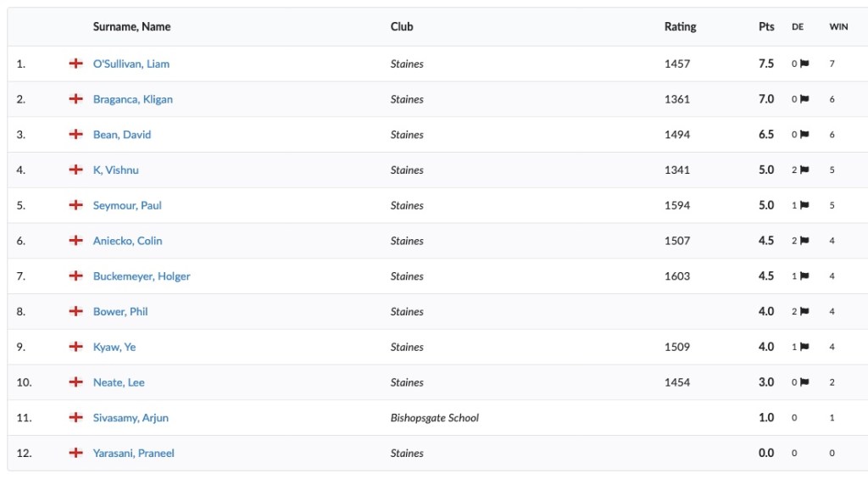Click the Bishopsgate School club entry
The width and height of the screenshot is (868, 479).
click(435, 417)
